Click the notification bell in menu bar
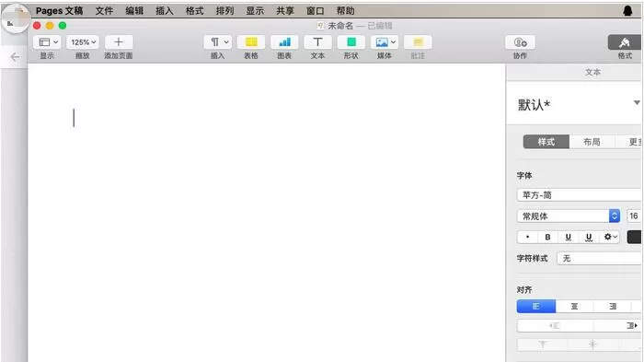The height and width of the screenshot is (362, 644). (x=627, y=11)
